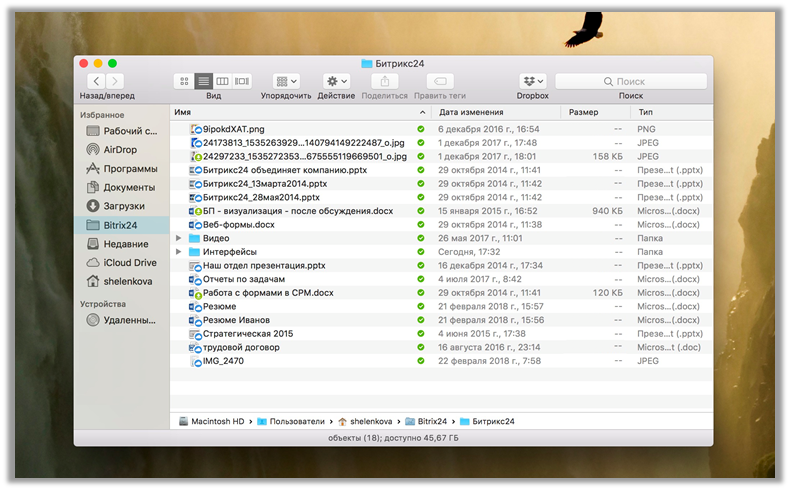Viewport: 790px width, 490px height.
Task: Click the Править теги tag button
Action: [440, 81]
